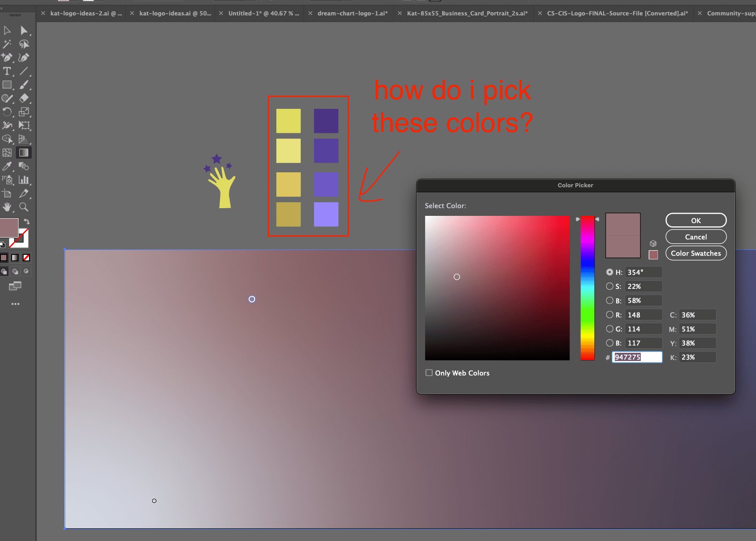This screenshot has height=541, width=756.
Task: Open the Color Swatches panel
Action: [696, 253]
